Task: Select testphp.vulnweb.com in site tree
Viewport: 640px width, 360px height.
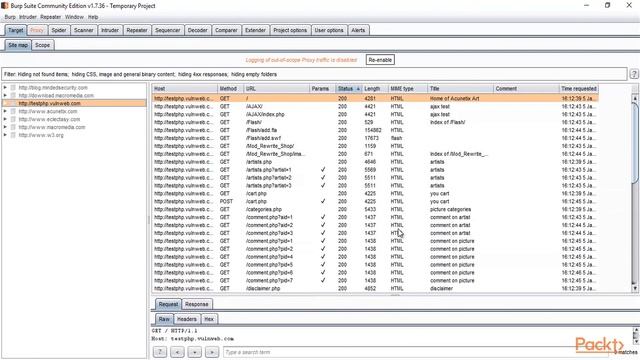Action: [49, 103]
